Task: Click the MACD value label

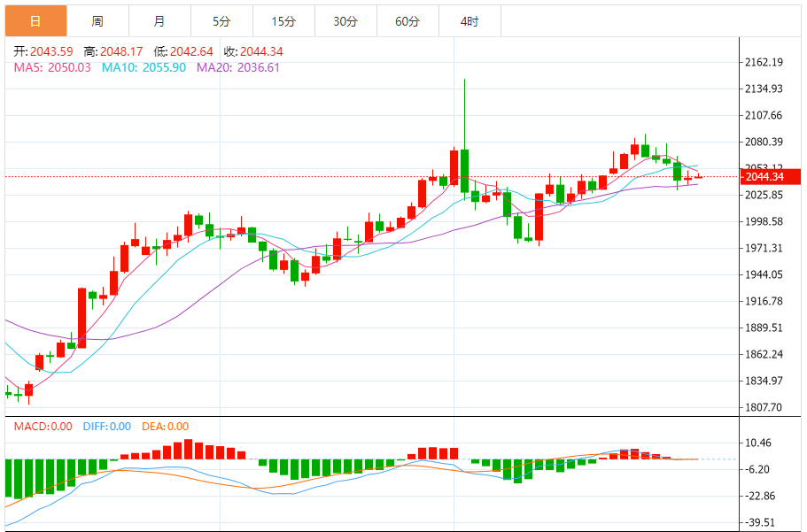Action: coord(43,426)
